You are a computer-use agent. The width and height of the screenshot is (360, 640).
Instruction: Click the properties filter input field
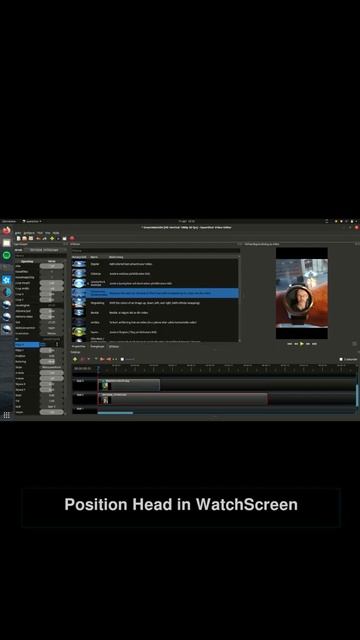click(40, 255)
